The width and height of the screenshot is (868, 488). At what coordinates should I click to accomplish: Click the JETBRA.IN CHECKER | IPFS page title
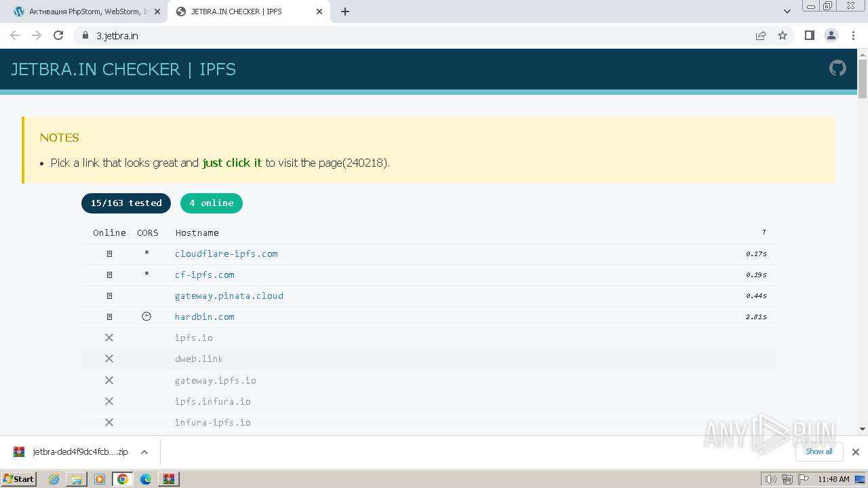(x=123, y=69)
